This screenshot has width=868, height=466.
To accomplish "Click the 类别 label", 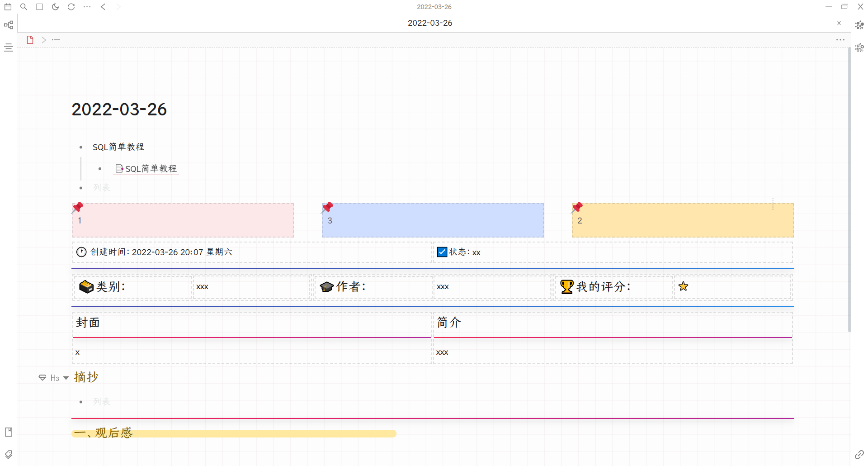I will (x=111, y=287).
